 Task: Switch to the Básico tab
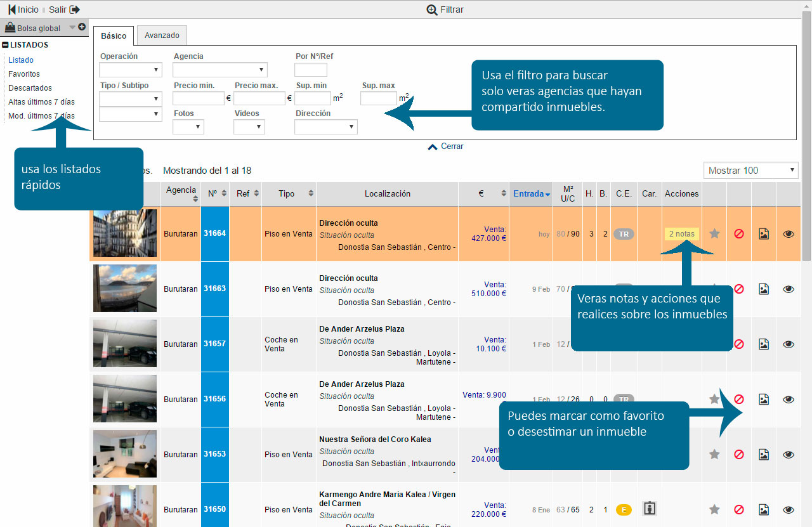[x=114, y=36]
